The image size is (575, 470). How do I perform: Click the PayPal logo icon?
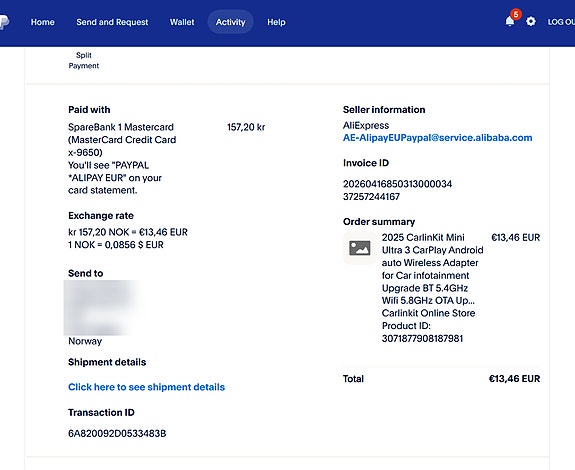[x=4, y=22]
